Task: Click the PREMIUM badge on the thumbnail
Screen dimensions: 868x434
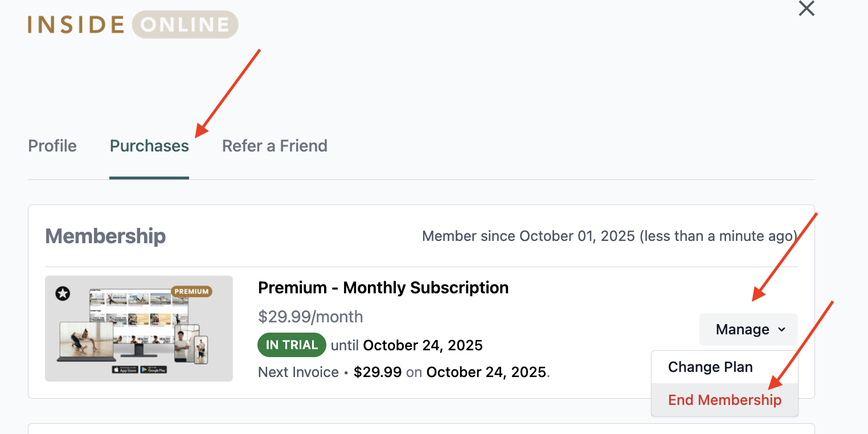Action: (191, 292)
